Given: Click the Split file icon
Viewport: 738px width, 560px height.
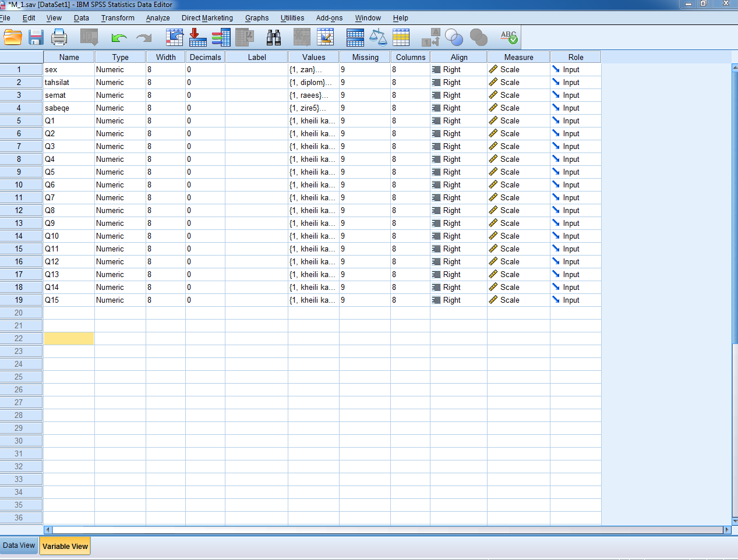Looking at the screenshot, I should [x=355, y=38].
